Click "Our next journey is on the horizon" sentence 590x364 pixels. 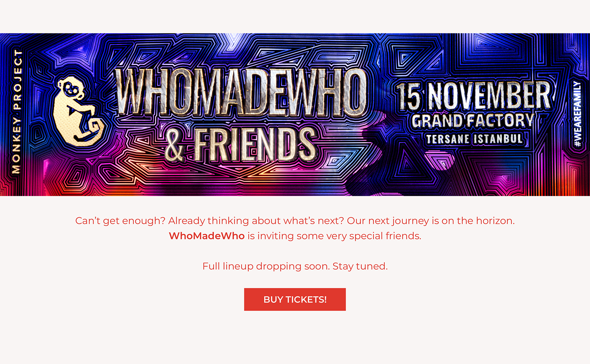click(x=430, y=221)
